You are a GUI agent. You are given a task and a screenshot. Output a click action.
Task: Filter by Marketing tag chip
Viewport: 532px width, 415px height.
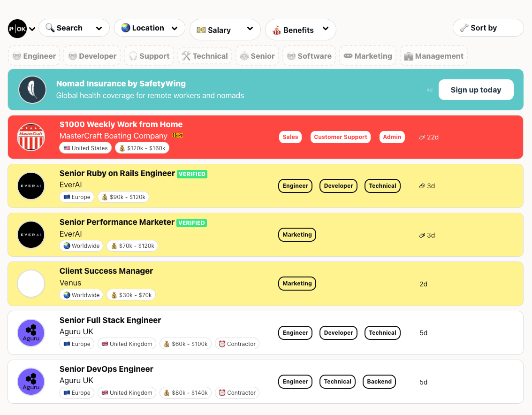(368, 56)
